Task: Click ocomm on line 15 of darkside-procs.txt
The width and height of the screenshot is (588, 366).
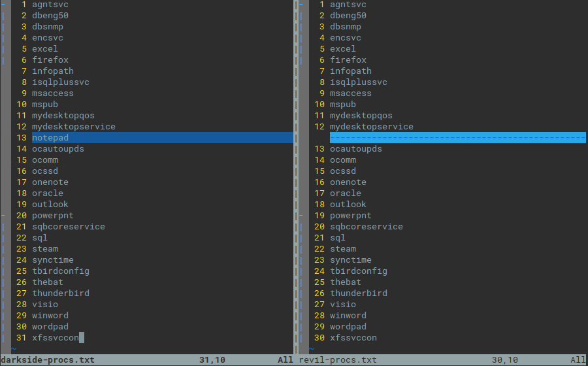Action: [x=45, y=159]
